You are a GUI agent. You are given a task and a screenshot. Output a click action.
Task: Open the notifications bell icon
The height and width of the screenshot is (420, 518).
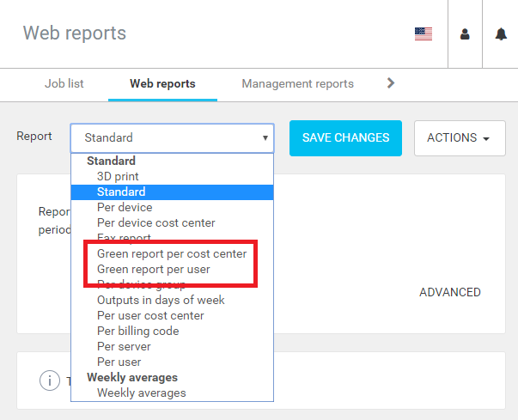(501, 34)
